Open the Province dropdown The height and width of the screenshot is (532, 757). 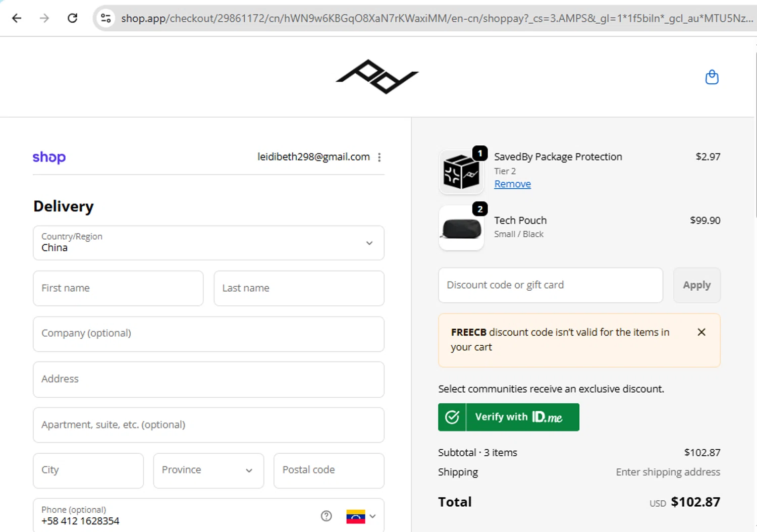point(208,470)
